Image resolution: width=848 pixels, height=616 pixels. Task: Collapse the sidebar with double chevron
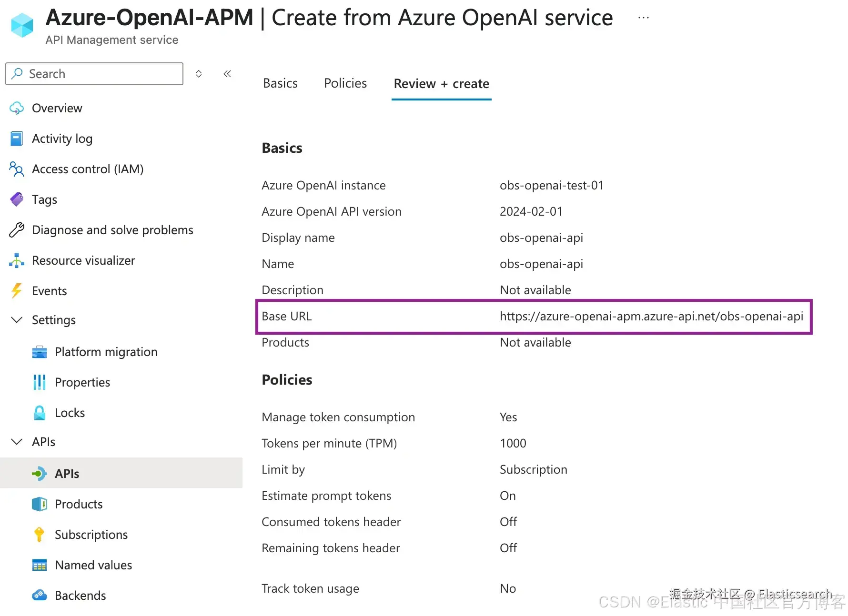click(x=227, y=74)
